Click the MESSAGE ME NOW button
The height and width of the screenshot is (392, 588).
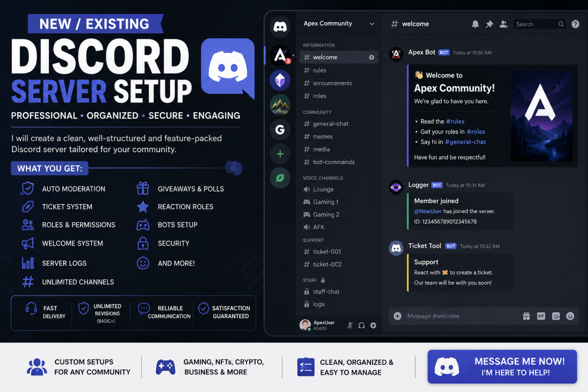click(502, 367)
